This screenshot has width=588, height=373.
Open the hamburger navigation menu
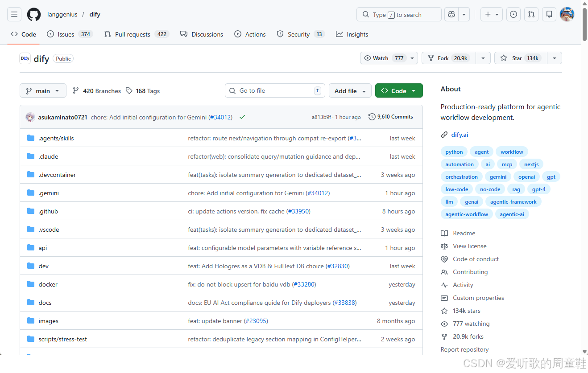[14, 14]
